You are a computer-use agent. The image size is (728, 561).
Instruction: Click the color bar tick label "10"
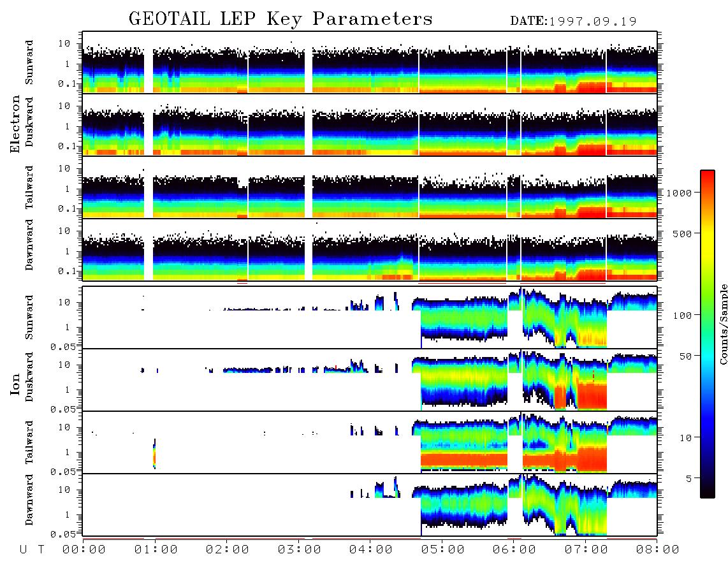click(685, 437)
